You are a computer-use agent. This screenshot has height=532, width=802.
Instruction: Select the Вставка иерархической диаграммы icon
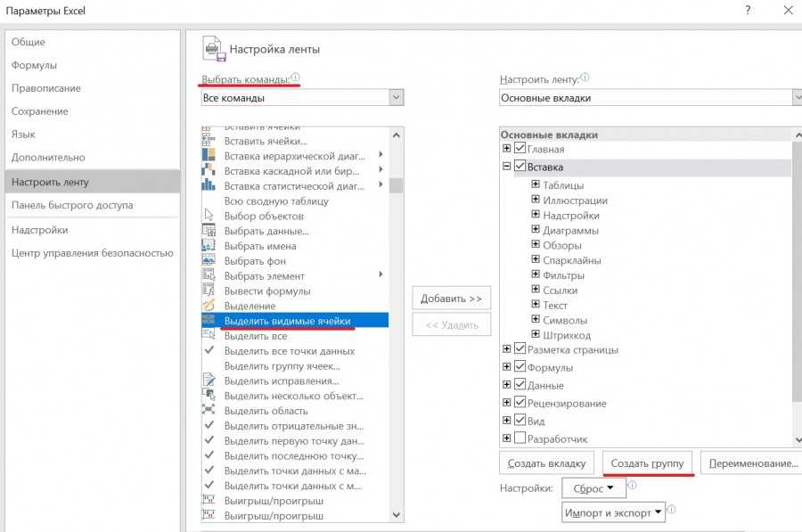208,156
